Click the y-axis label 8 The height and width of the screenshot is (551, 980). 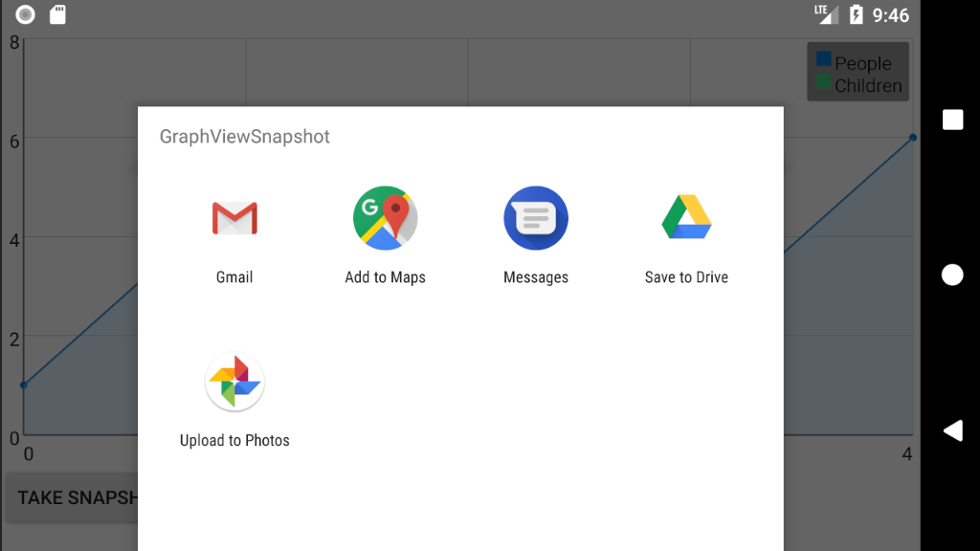coord(14,42)
